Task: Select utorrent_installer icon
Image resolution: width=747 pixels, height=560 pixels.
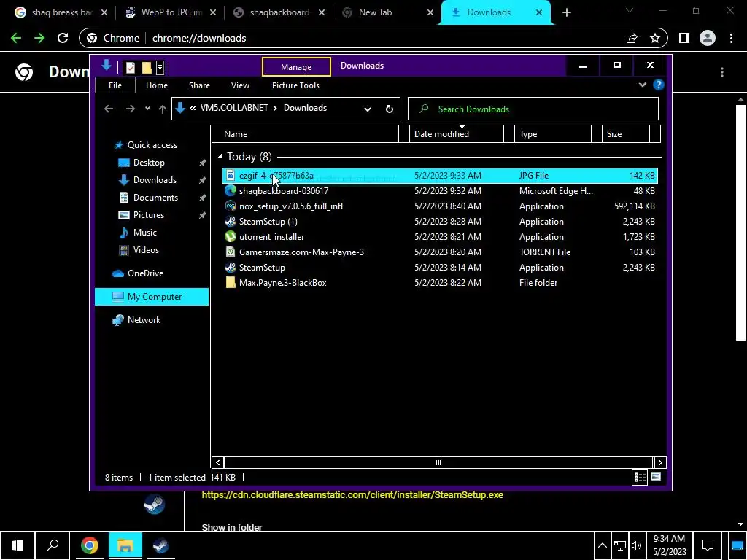Action: tap(230, 236)
